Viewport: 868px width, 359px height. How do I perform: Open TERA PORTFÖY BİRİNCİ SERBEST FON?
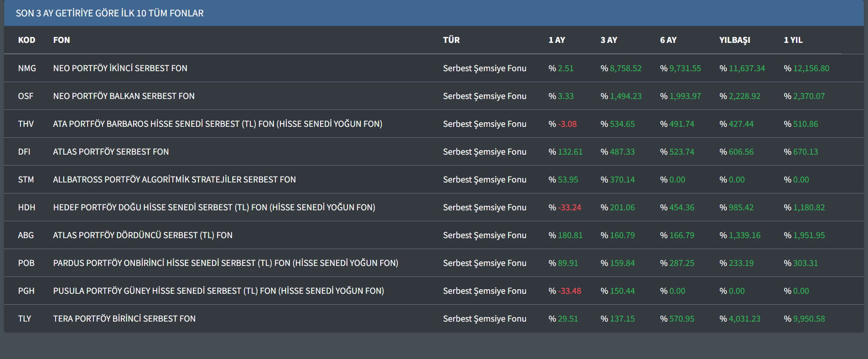coord(124,318)
